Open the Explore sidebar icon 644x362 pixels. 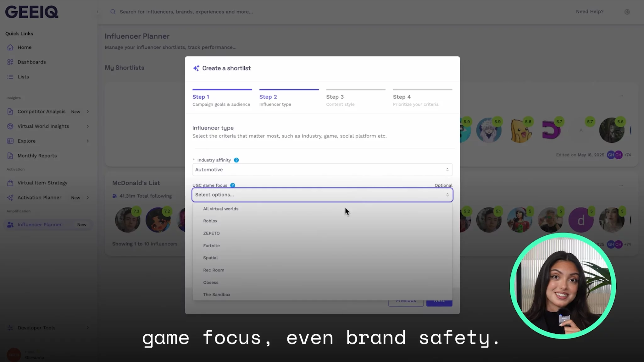(x=10, y=141)
